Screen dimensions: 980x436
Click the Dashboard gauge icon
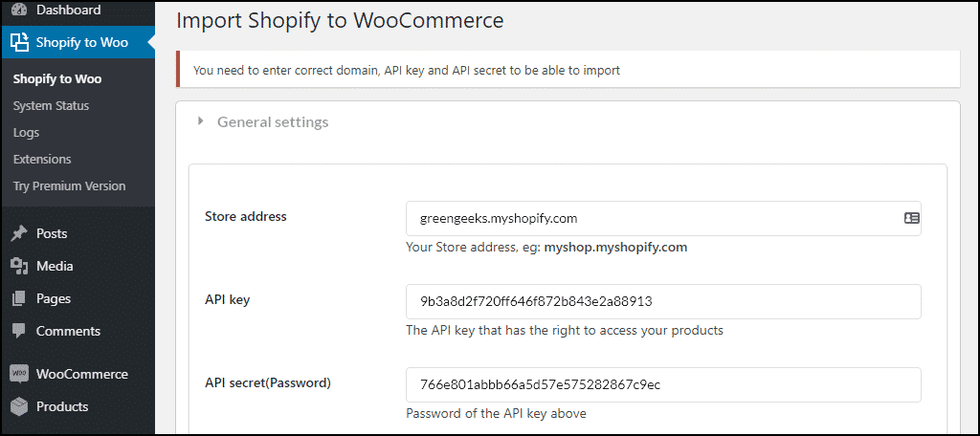click(x=19, y=10)
